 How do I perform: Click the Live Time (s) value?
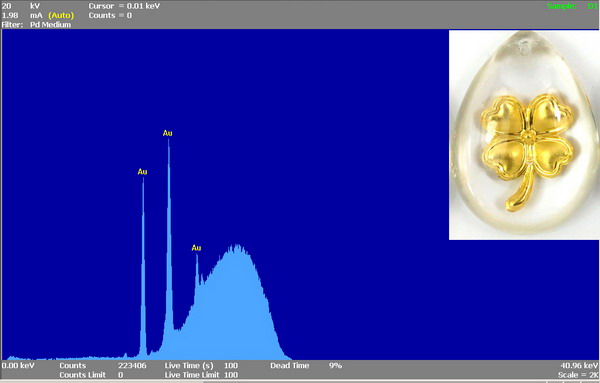[231, 366]
